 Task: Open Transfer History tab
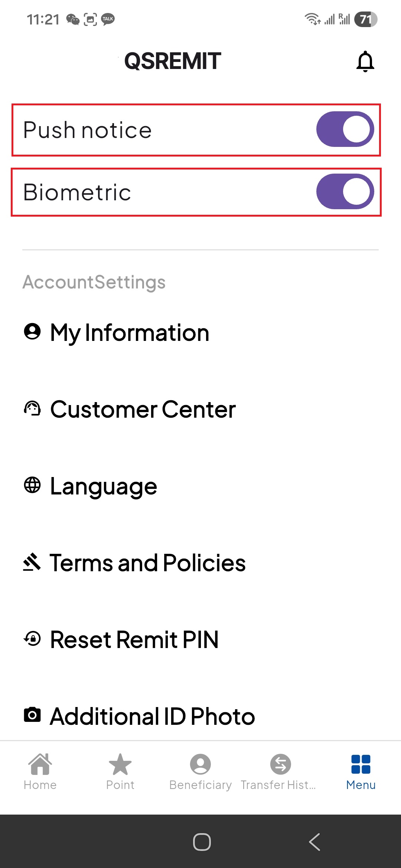(280, 772)
